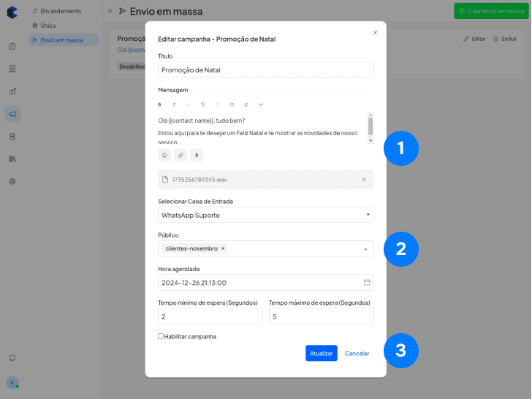Click the Título input field
Image resolution: width=532 pixels, height=399 pixels.
(266, 70)
